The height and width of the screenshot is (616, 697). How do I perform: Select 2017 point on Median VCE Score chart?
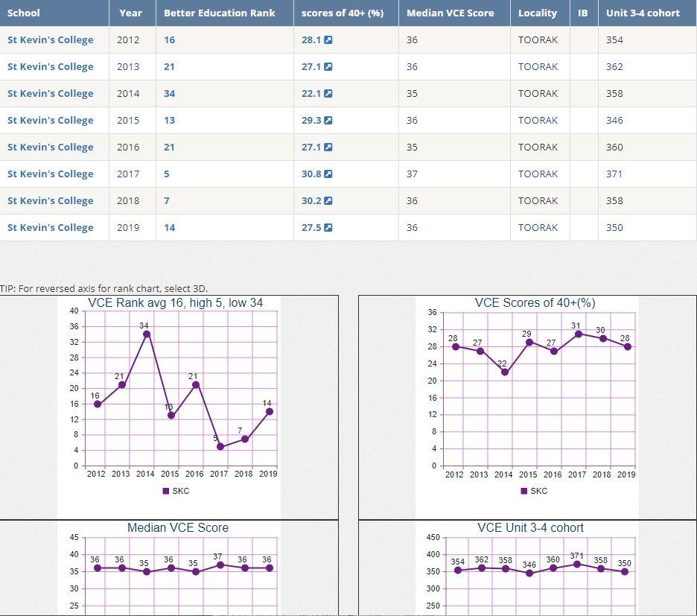(220, 565)
